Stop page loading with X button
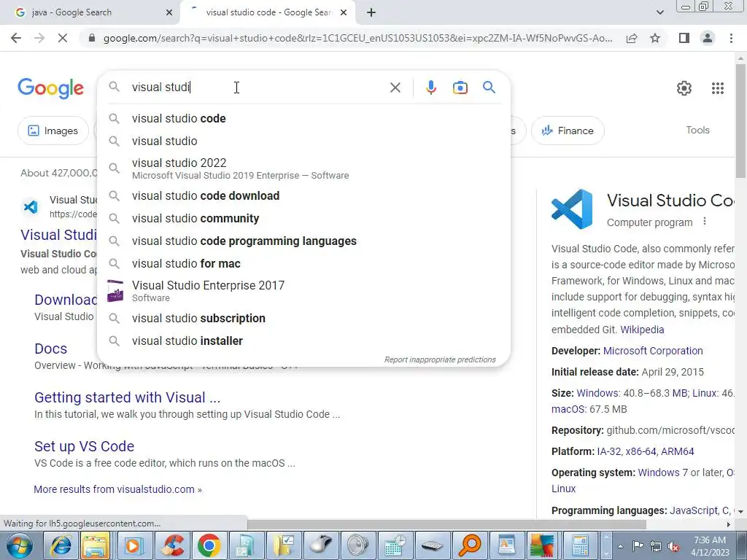The width and height of the screenshot is (747, 560). tap(63, 38)
